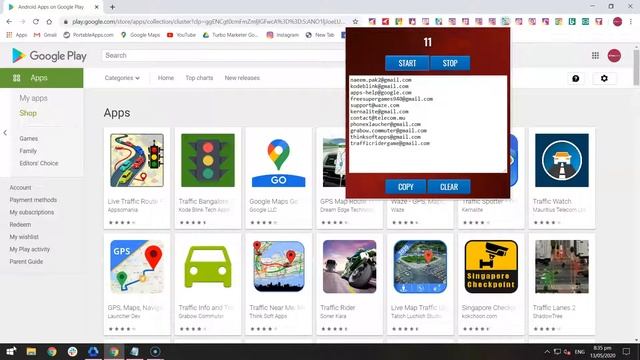Open Chrome three-dot menu
Viewport: 640px width, 360px height.
[x=631, y=22]
